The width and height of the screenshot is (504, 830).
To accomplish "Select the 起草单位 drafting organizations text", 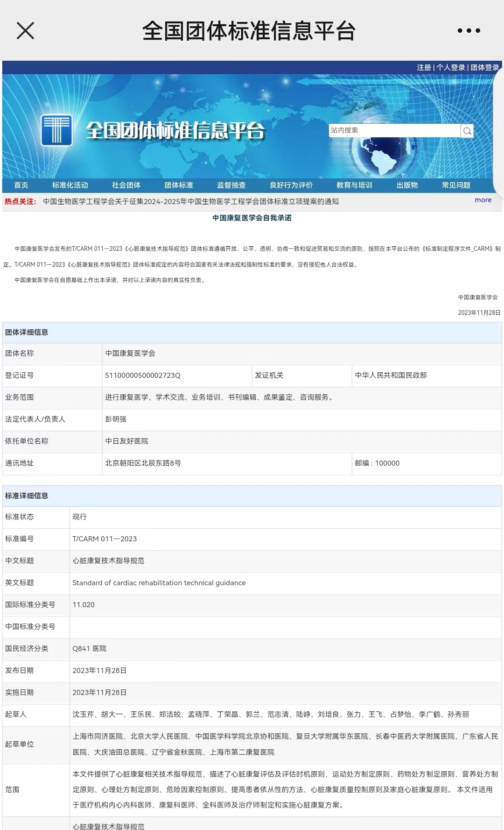I will pyautogui.click(x=285, y=745).
